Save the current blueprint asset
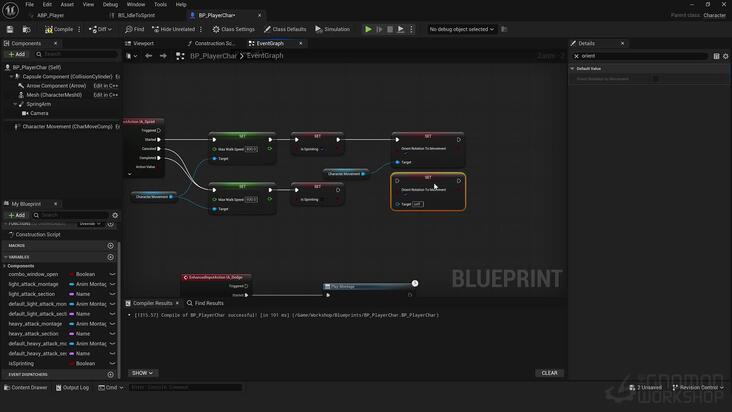This screenshot has height=412, width=732. [10, 29]
